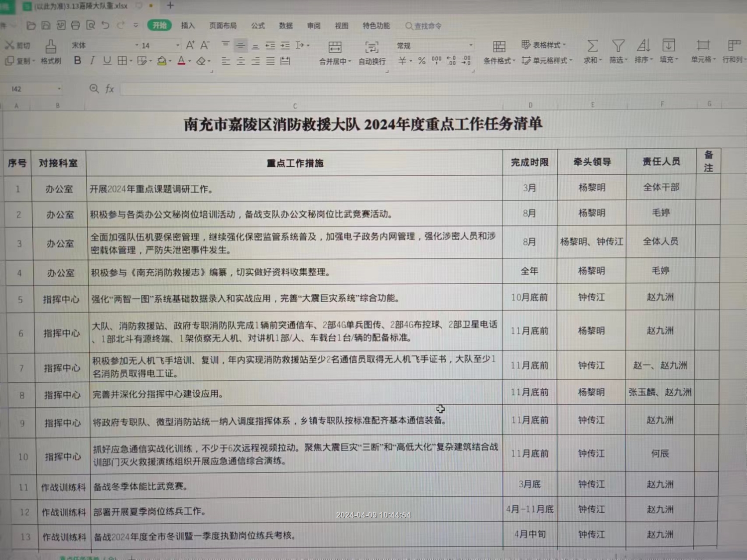Click the Fill (填充) icon
The width and height of the screenshot is (747, 560).
click(x=668, y=46)
